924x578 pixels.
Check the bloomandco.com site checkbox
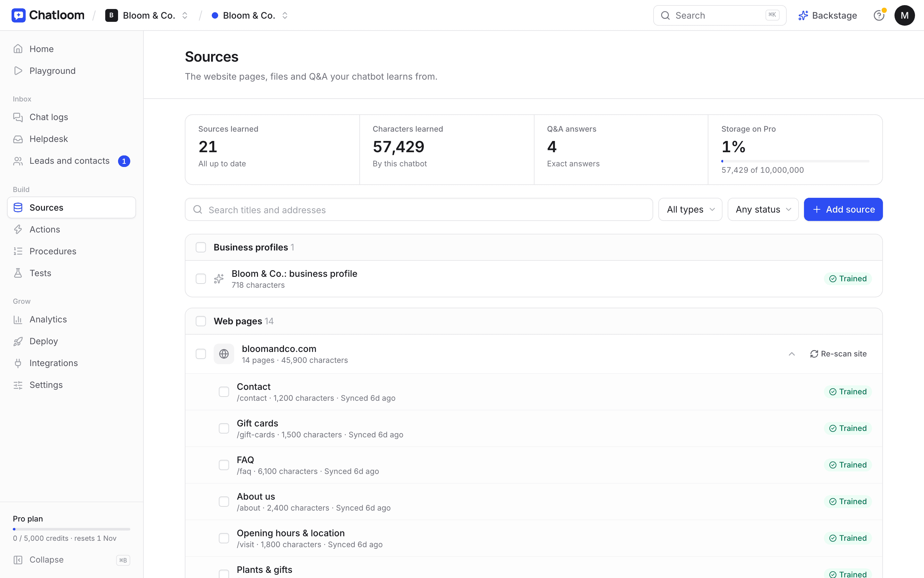[201, 354]
